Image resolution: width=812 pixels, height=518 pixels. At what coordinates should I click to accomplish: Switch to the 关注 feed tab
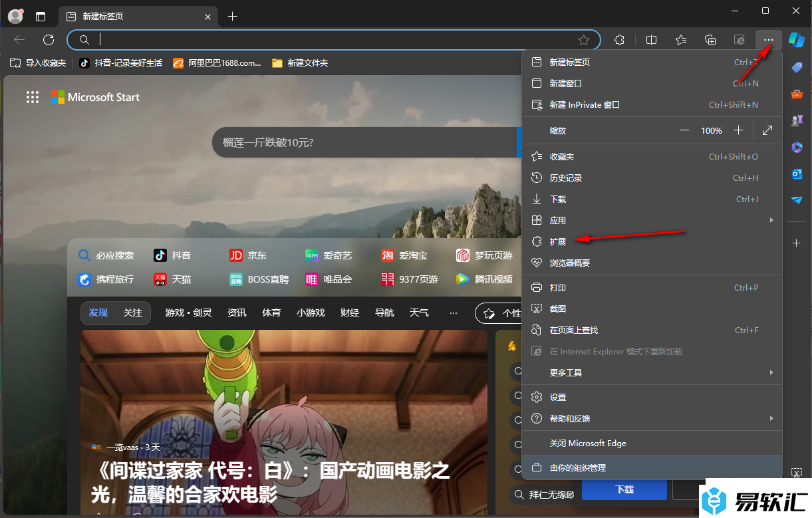[x=133, y=313]
